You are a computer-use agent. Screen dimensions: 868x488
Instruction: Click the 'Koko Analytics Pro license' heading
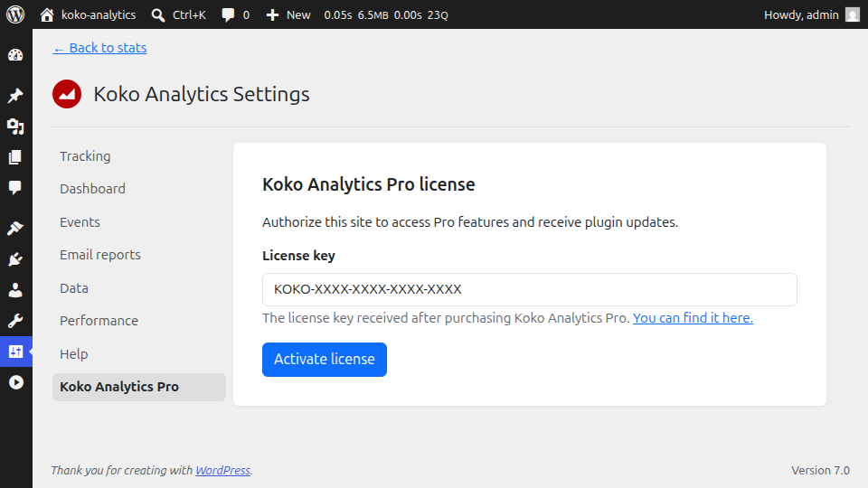pos(369,184)
